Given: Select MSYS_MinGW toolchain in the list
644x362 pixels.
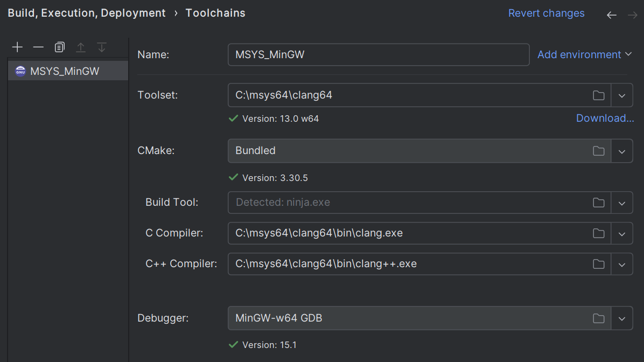Looking at the screenshot, I should coord(65,71).
